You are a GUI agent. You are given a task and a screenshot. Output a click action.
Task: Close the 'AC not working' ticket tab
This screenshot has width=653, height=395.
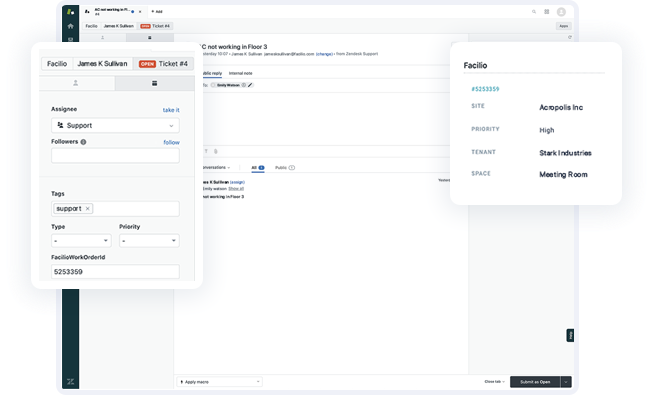[x=140, y=12]
